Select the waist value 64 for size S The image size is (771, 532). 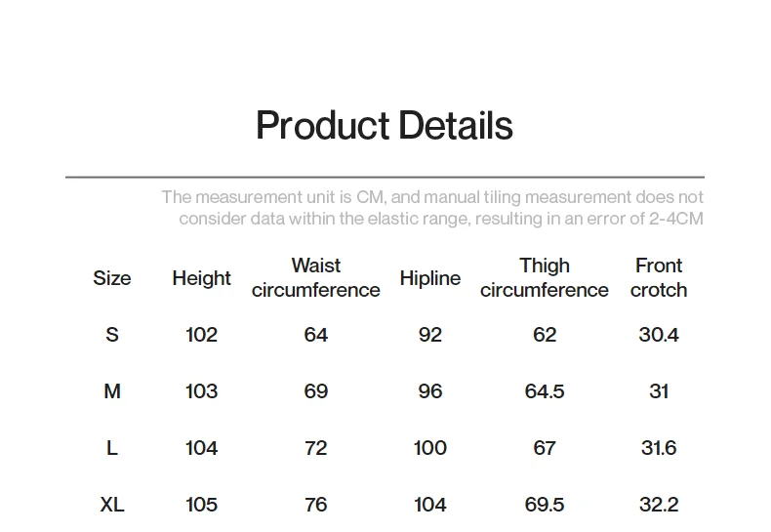316,335
